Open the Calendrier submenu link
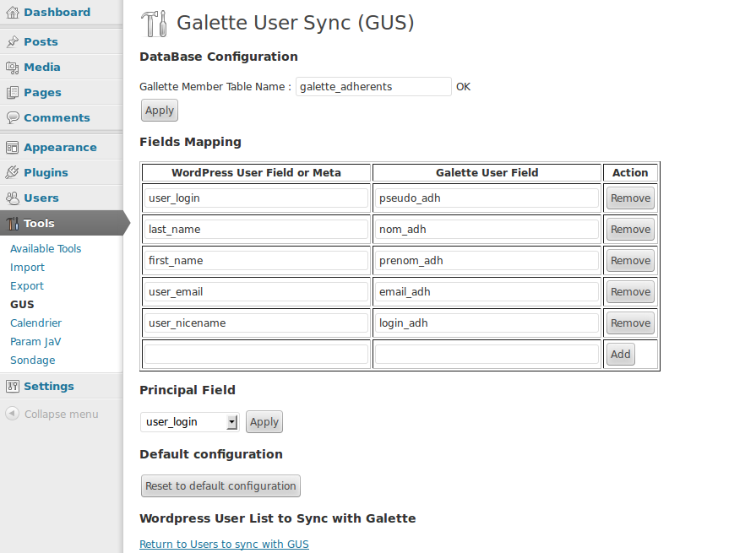The image size is (756, 553). [35, 323]
